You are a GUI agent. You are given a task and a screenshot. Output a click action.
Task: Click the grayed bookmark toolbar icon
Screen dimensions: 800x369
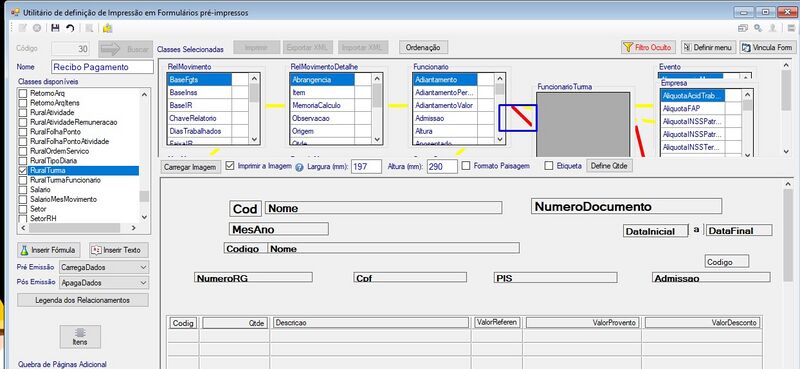(x=89, y=29)
